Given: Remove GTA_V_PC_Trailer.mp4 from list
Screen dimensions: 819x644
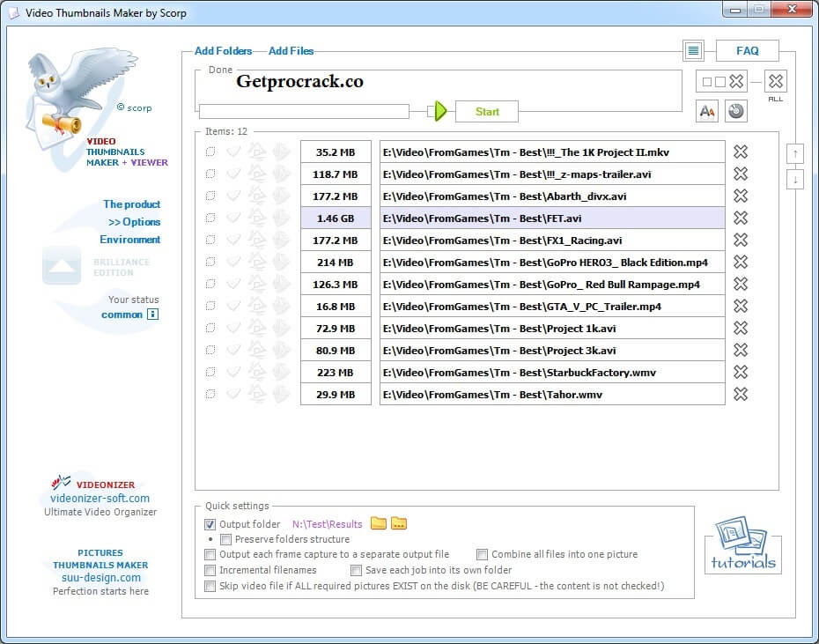Looking at the screenshot, I should [x=740, y=306].
